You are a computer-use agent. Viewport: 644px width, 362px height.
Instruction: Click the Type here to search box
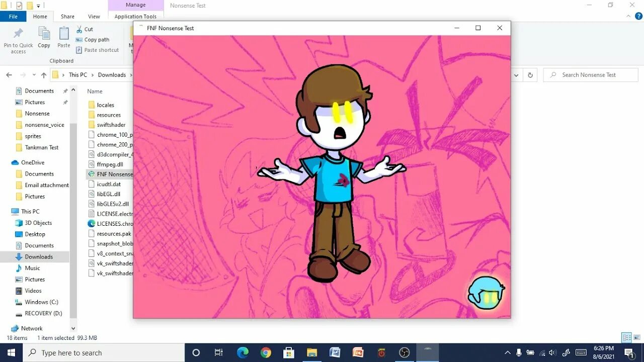[104, 353]
